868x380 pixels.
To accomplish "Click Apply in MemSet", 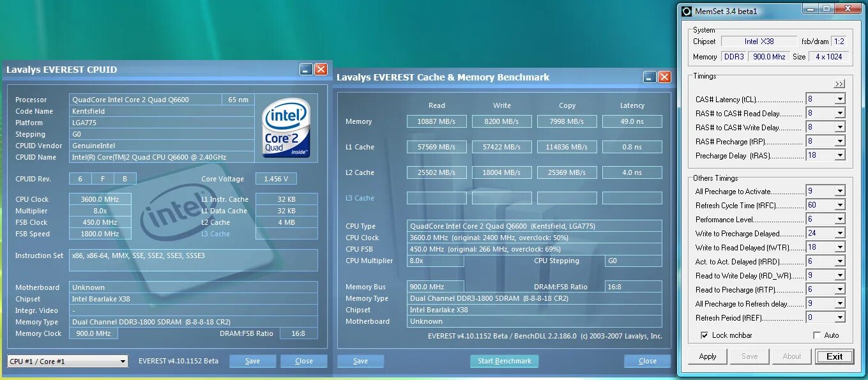I will pos(708,356).
